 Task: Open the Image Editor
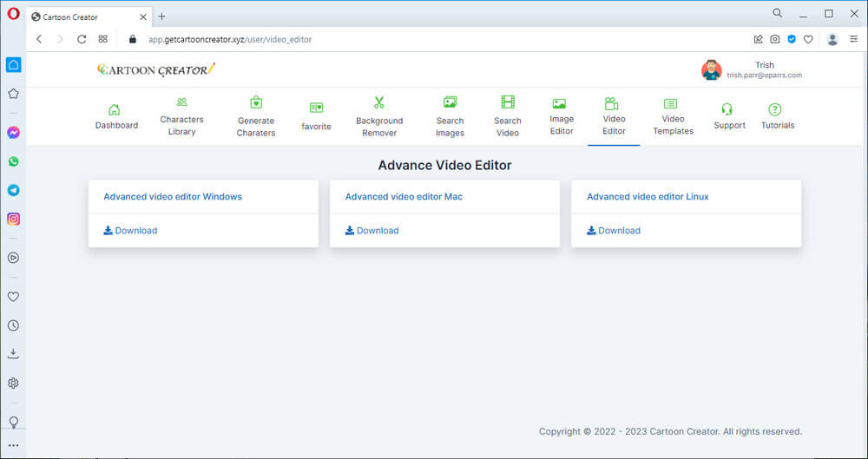(x=562, y=117)
